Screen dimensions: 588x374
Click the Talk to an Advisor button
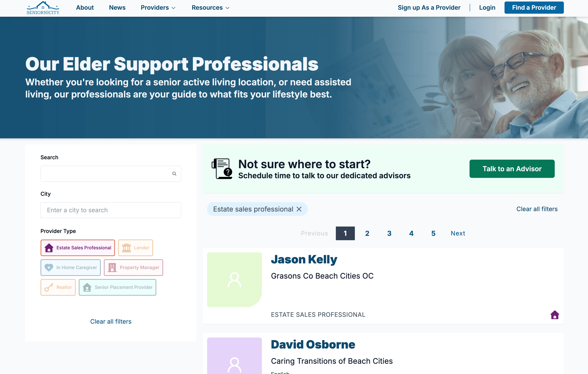[x=512, y=169]
